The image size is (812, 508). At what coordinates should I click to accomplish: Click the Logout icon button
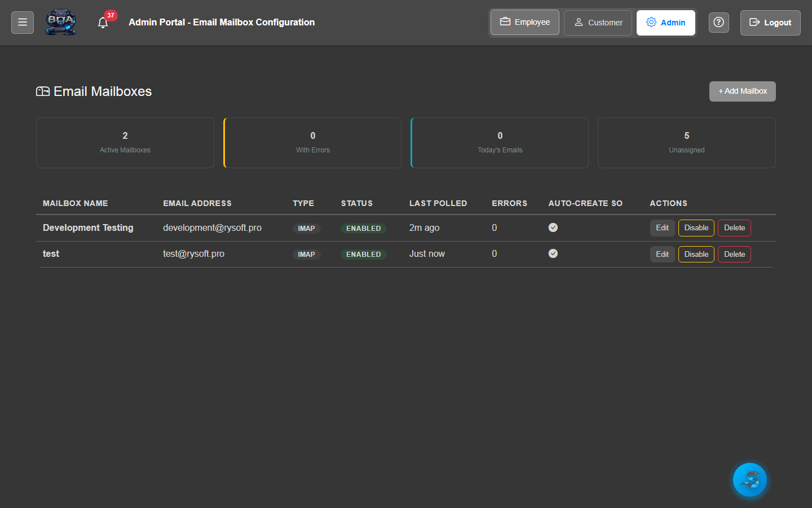tap(770, 23)
